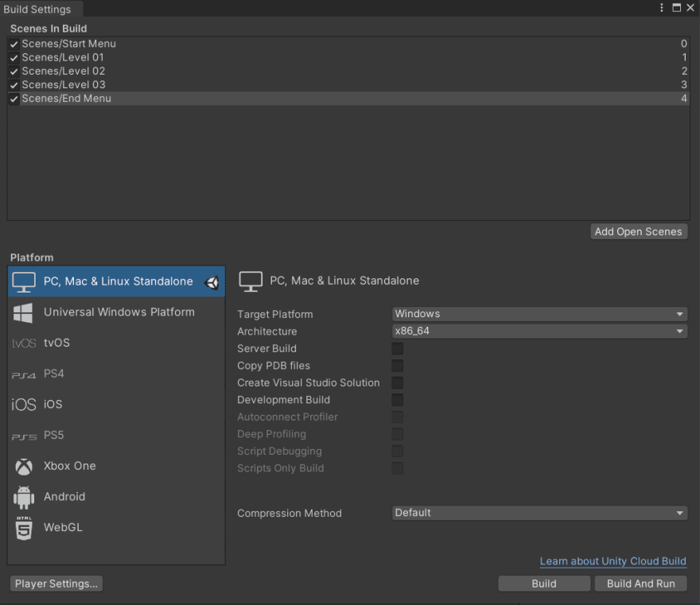Select the Scenes/Level 01 scene name
Viewport: 700px width, 605px height.
click(x=63, y=57)
